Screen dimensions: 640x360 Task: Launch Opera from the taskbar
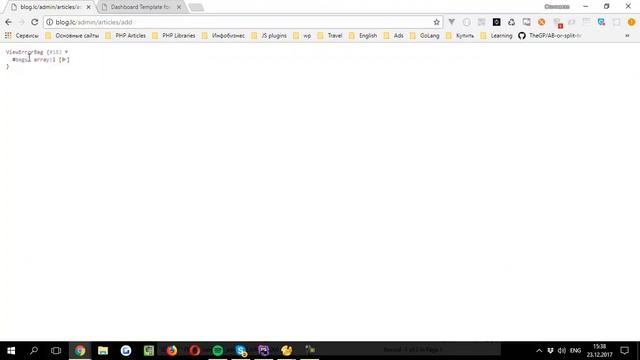[195, 350]
